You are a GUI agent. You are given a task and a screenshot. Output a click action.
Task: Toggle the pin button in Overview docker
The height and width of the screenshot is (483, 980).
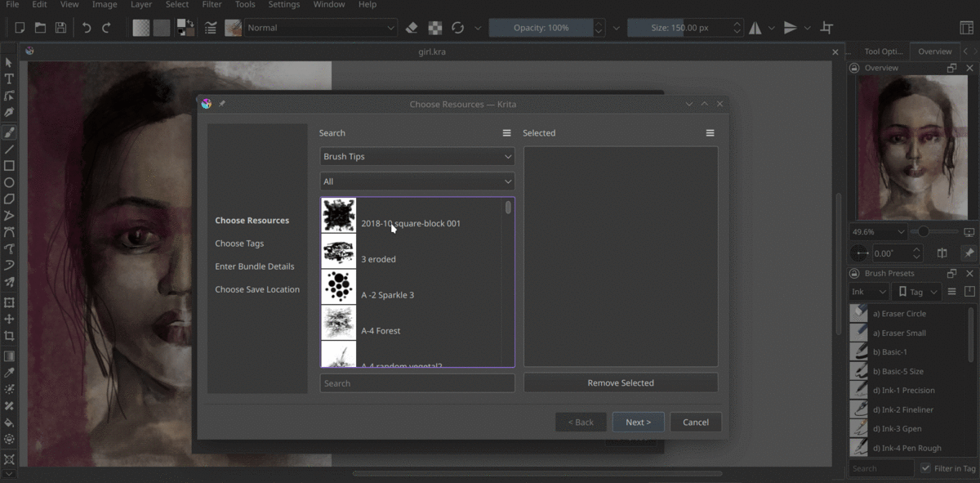[969, 253]
